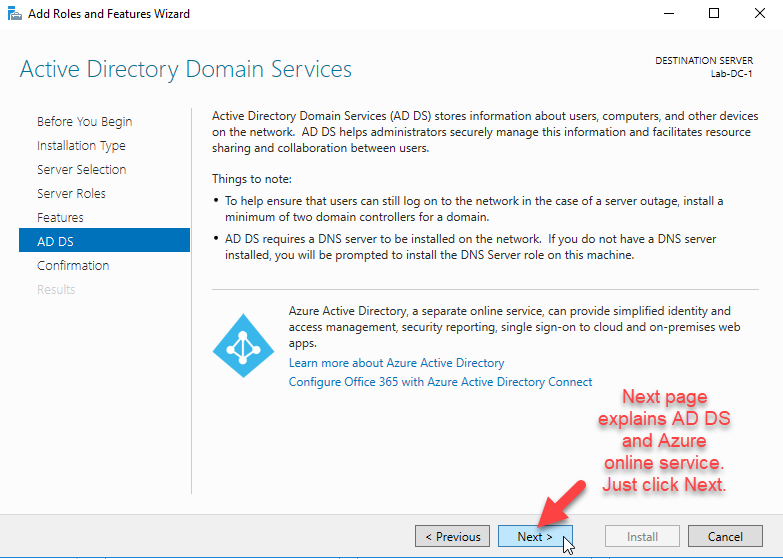Click the greyed-out Install button

point(642,537)
